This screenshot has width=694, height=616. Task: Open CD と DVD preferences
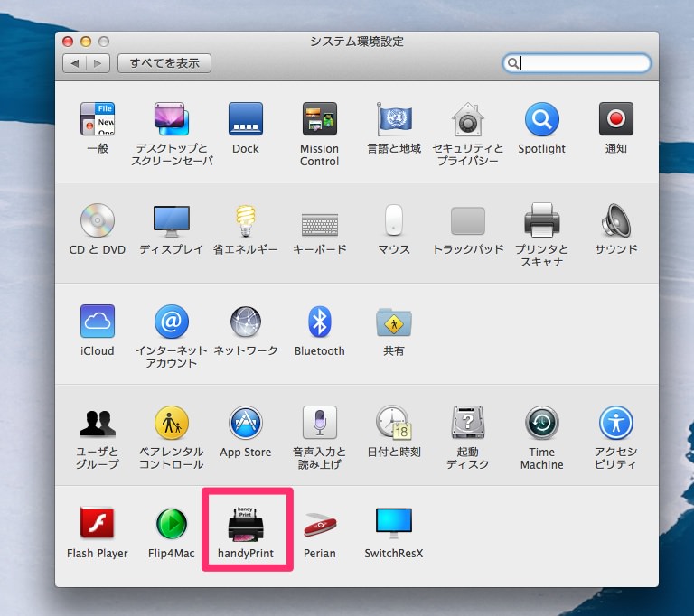tap(98, 220)
